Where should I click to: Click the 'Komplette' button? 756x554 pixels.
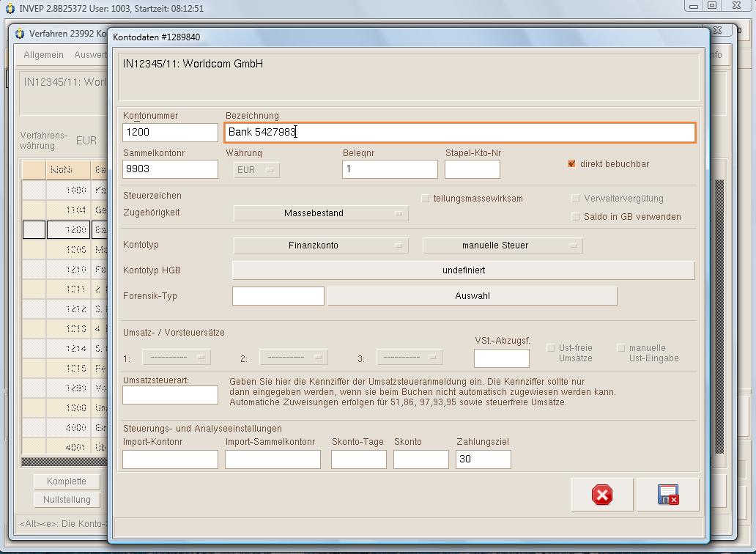point(67,481)
